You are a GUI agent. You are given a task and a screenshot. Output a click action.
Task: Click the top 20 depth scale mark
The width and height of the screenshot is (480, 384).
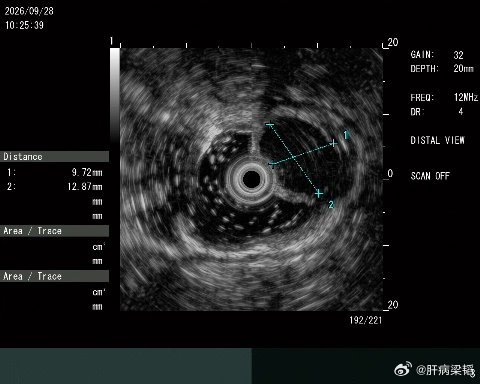tap(393, 42)
